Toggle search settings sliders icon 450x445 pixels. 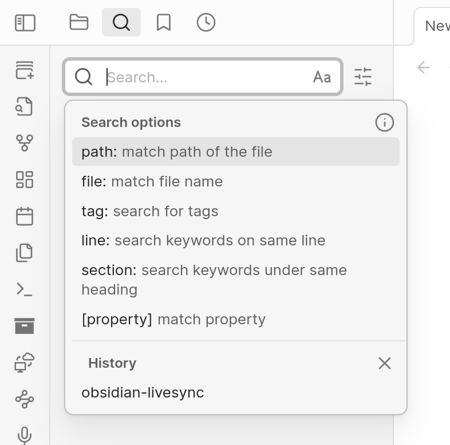pos(363,77)
